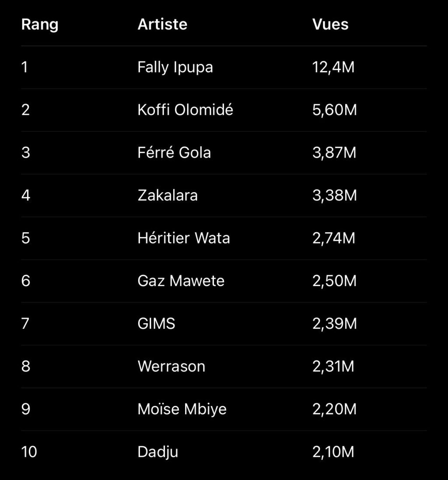Image resolution: width=448 pixels, height=480 pixels.
Task: Click the 3,87M views figure
Action: 334,153
